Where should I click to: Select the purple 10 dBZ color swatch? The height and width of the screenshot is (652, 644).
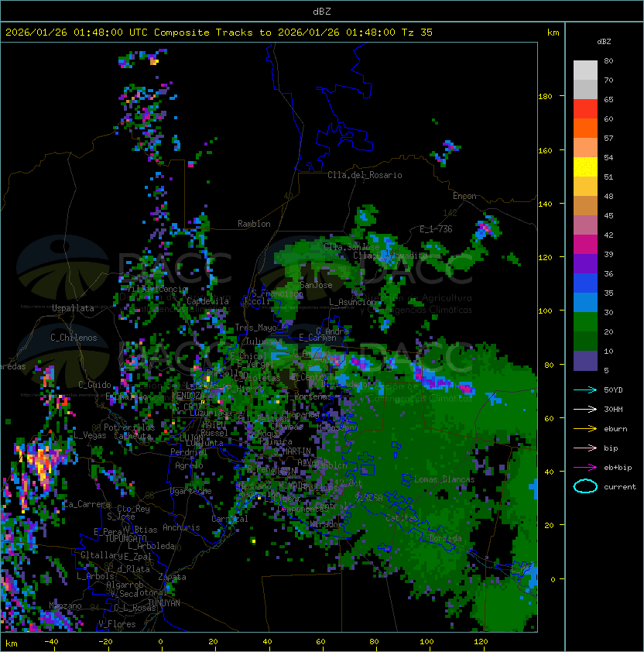585,361
